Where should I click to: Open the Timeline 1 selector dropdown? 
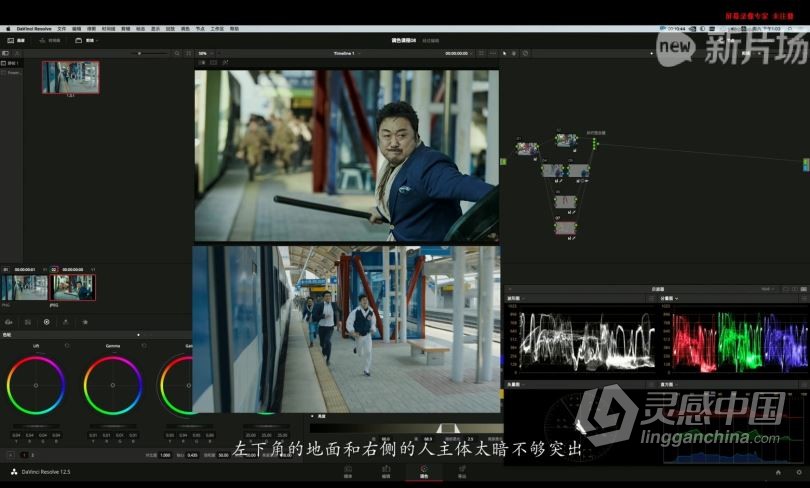point(347,53)
